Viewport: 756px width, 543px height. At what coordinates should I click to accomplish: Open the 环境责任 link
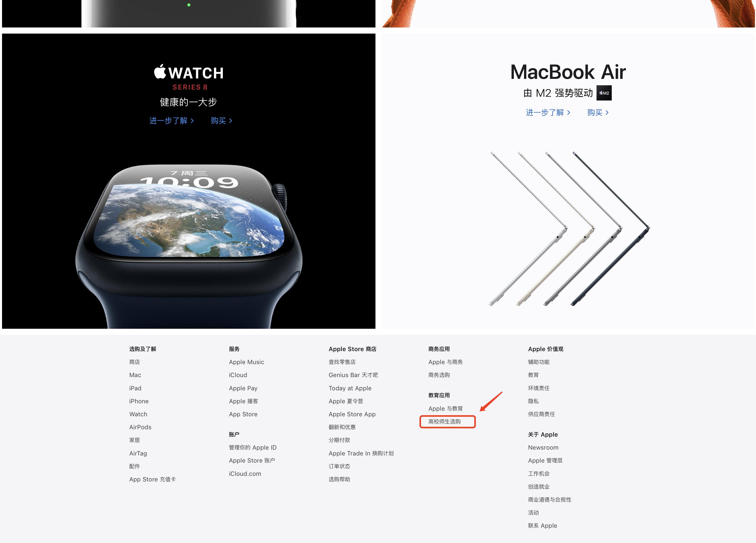pyautogui.click(x=539, y=388)
